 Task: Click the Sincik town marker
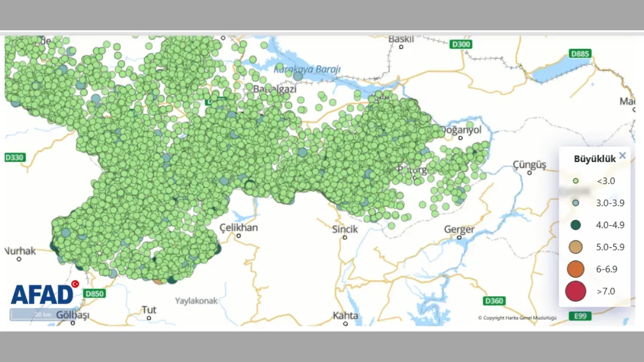pyautogui.click(x=345, y=237)
